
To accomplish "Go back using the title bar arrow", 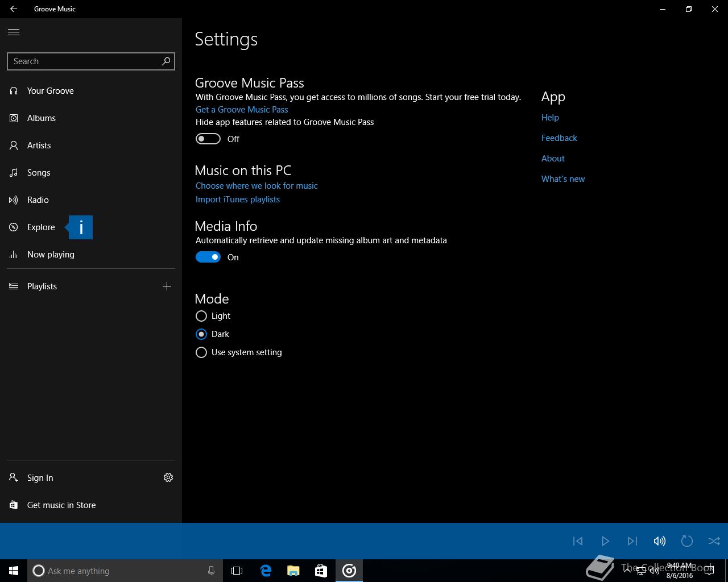I will pyautogui.click(x=14, y=9).
